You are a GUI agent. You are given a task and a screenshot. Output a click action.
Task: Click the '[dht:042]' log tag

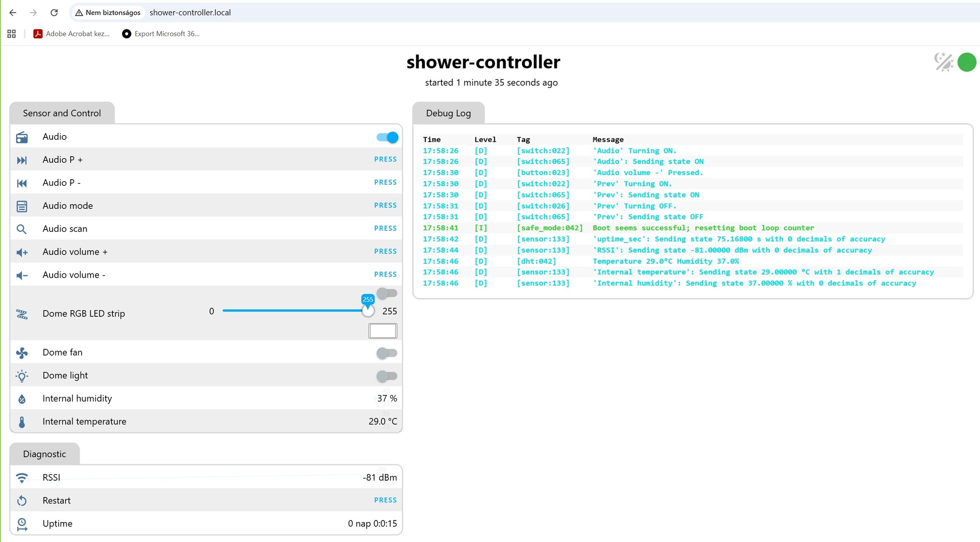[x=536, y=261]
